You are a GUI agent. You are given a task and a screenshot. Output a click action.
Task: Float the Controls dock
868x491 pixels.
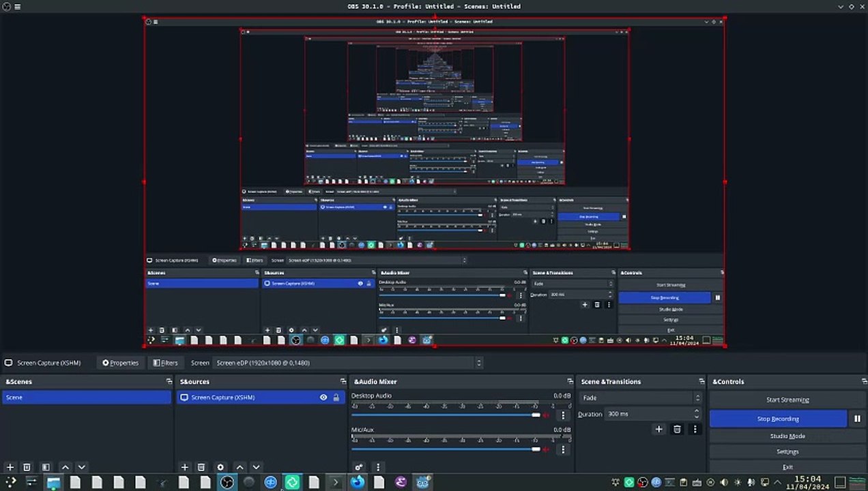click(865, 381)
